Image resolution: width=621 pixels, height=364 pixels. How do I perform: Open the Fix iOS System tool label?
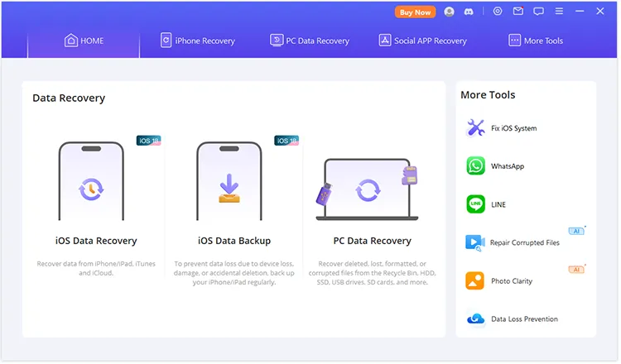pyautogui.click(x=513, y=128)
